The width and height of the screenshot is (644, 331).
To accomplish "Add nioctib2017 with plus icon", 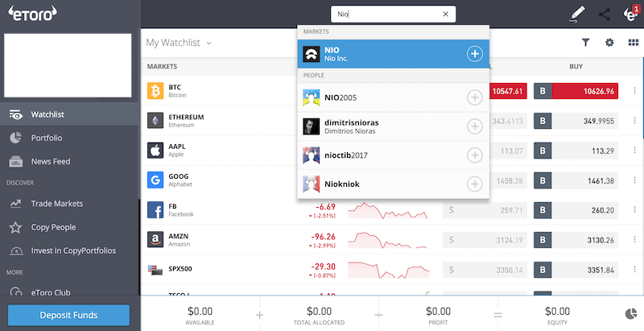I will coord(474,155).
